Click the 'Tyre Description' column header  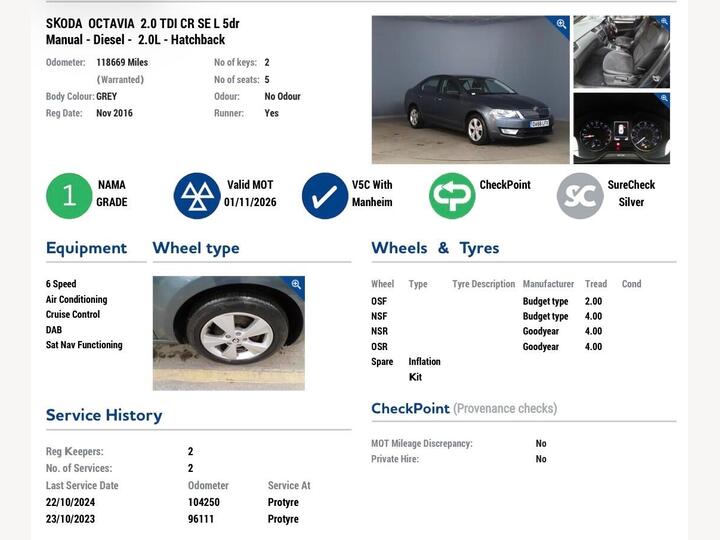484,284
